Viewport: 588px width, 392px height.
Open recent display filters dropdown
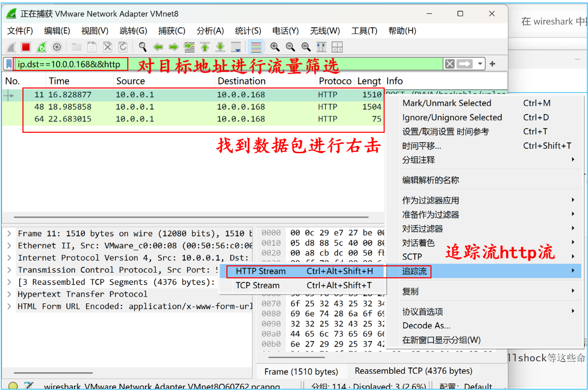point(480,64)
